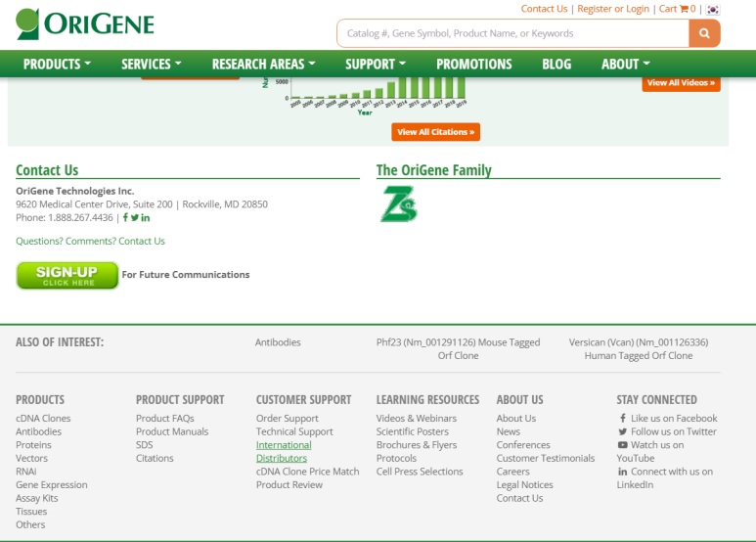Open Order Support link

(288, 418)
